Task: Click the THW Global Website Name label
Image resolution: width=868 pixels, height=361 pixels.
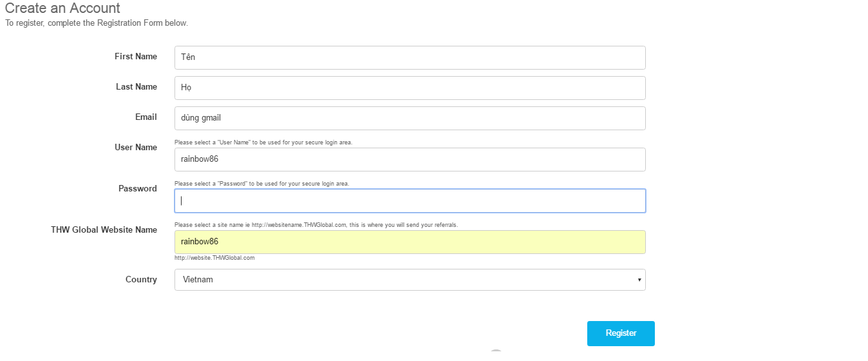Action: 104,230
